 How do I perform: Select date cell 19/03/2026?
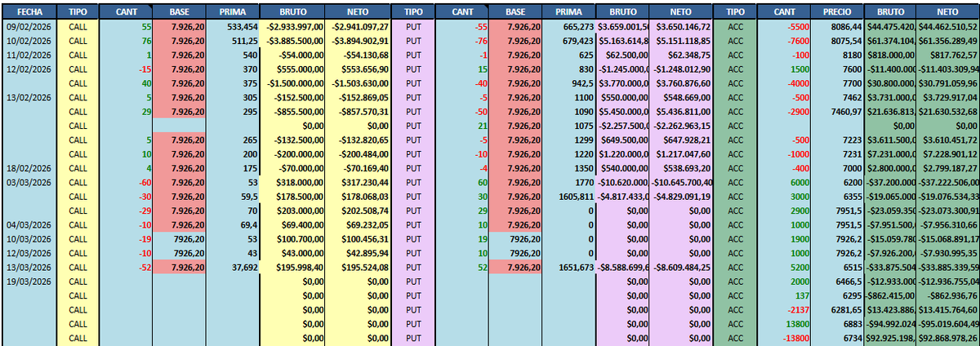(29, 281)
